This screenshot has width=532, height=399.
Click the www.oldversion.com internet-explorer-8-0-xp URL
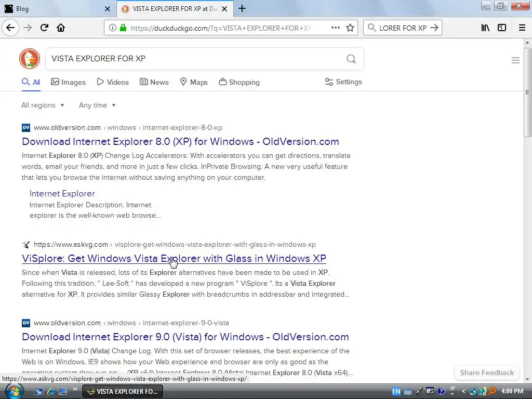click(x=128, y=128)
